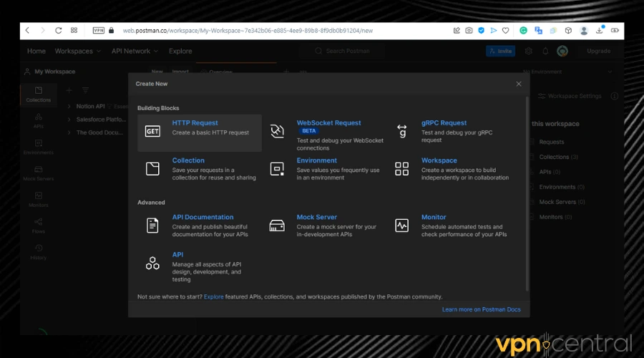Open the Workspaces dropdown

point(77,51)
